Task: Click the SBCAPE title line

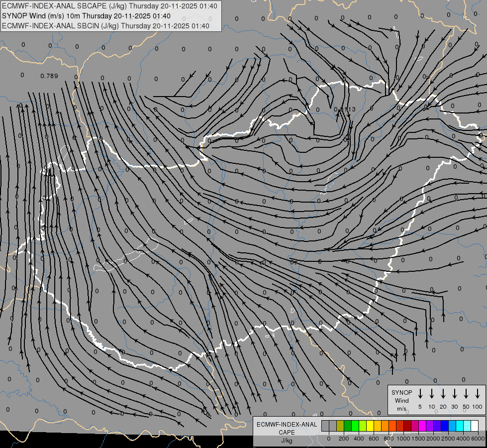Action: coord(109,6)
